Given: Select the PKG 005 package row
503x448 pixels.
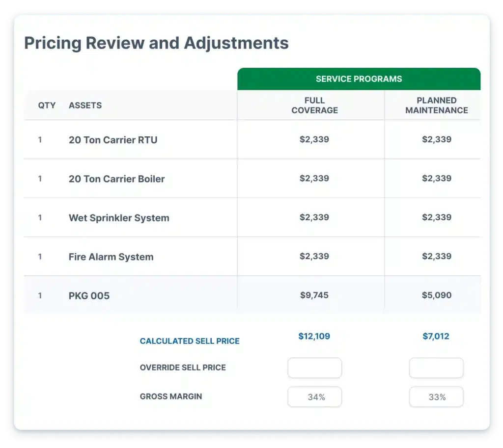Looking at the screenshot, I should (x=89, y=296).
